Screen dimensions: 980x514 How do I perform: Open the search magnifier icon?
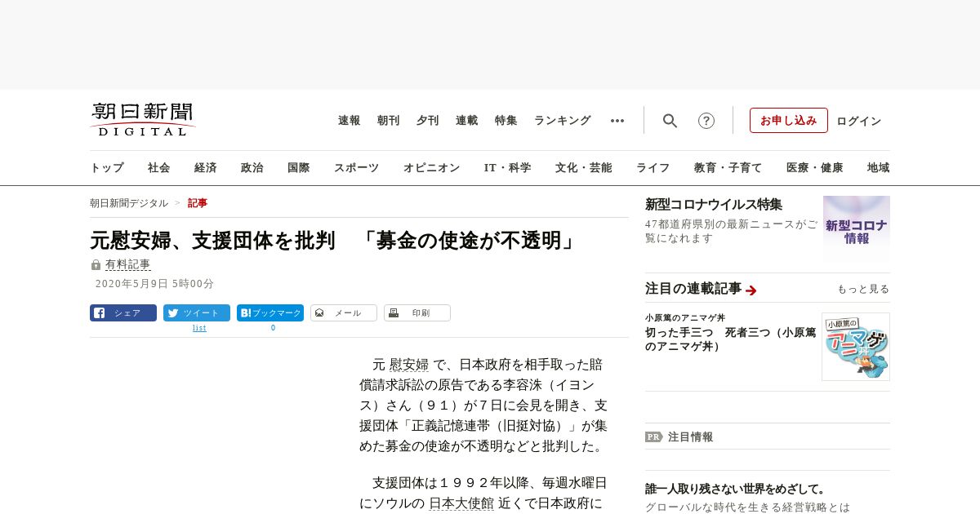click(x=670, y=121)
